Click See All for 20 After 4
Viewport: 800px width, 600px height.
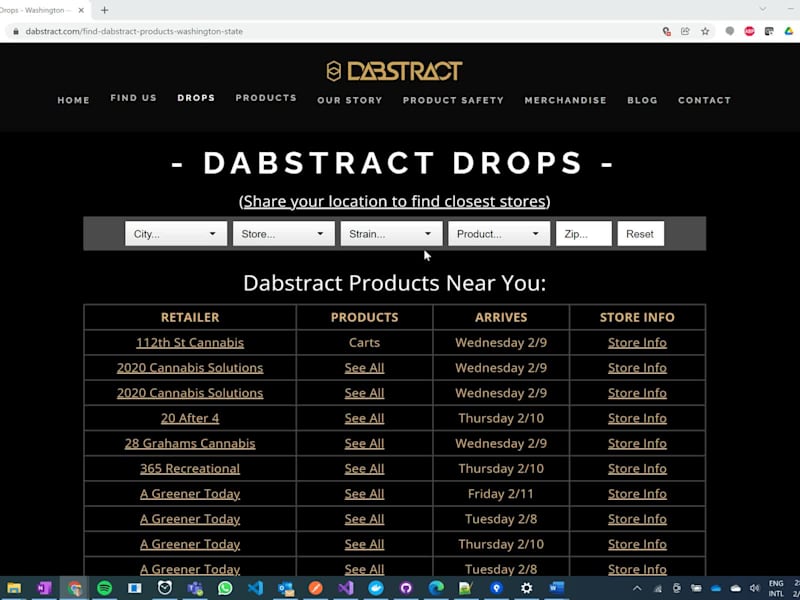pos(364,418)
